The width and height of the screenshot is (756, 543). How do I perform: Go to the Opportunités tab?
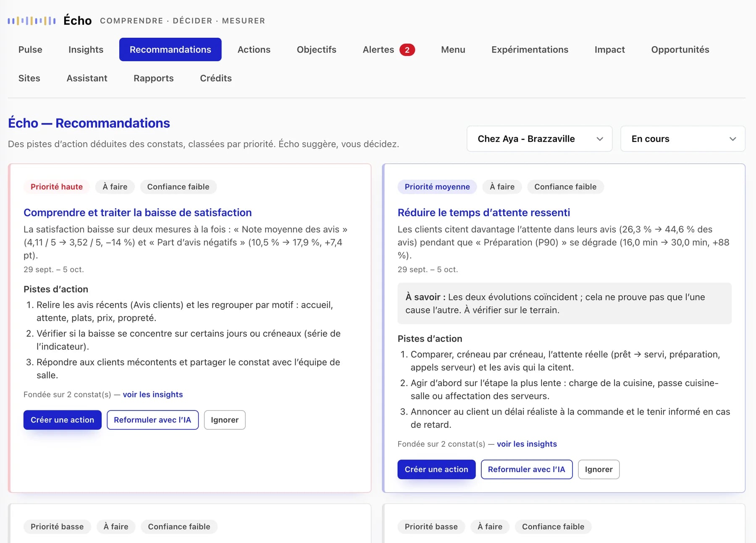tap(680, 50)
